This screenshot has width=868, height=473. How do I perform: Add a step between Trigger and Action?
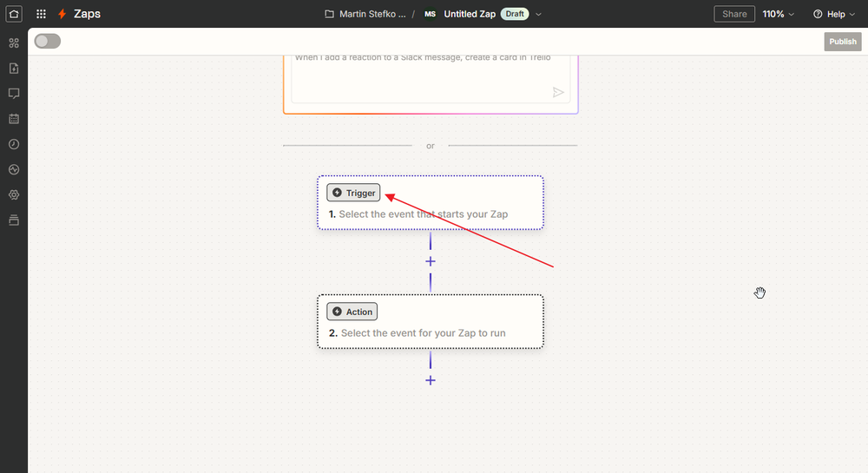[431, 261]
